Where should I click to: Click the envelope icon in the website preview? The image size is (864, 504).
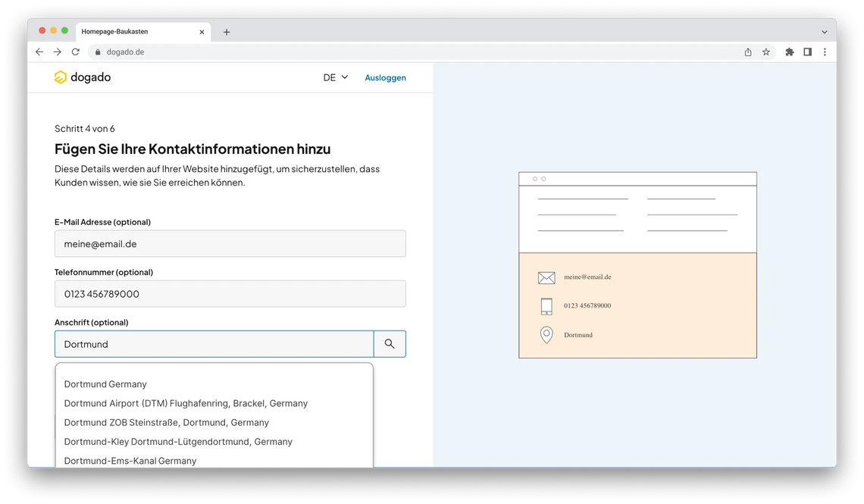(546, 277)
